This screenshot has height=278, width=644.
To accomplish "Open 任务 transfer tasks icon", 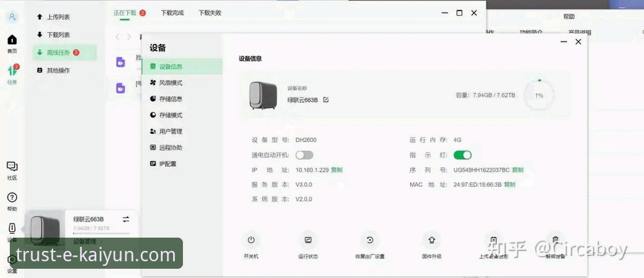I will tap(12, 70).
